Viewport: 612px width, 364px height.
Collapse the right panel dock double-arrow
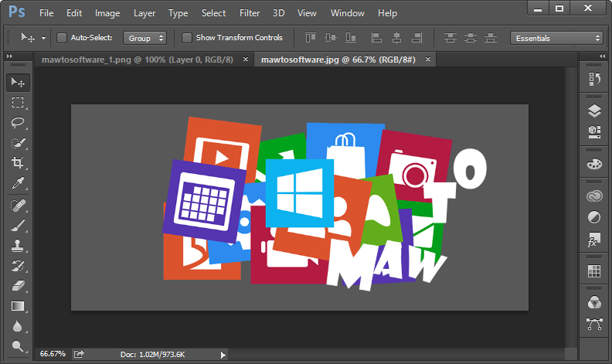602,56
